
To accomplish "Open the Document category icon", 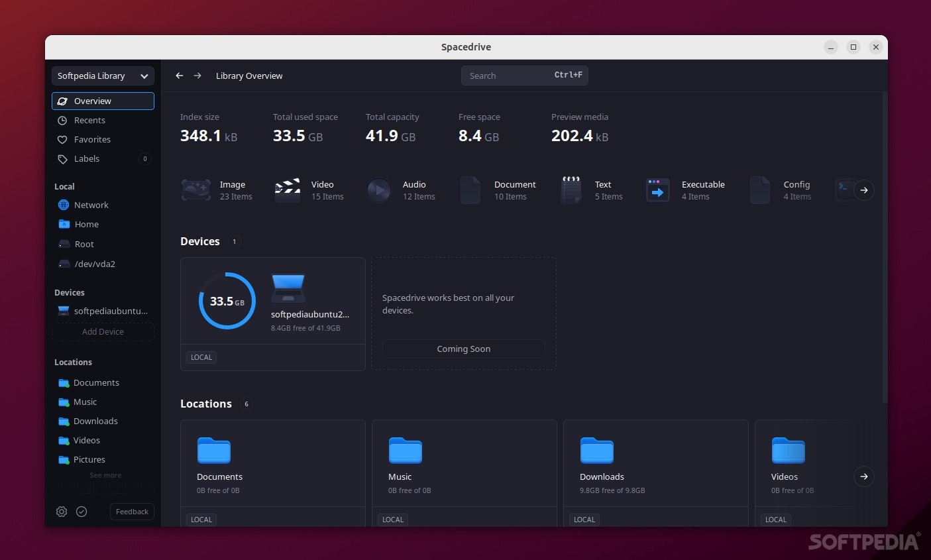I will (470, 190).
